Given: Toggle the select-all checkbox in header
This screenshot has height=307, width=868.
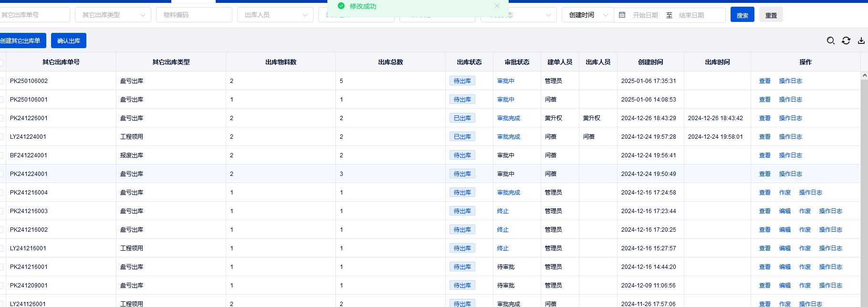Looking at the screenshot, I should click(1, 62).
